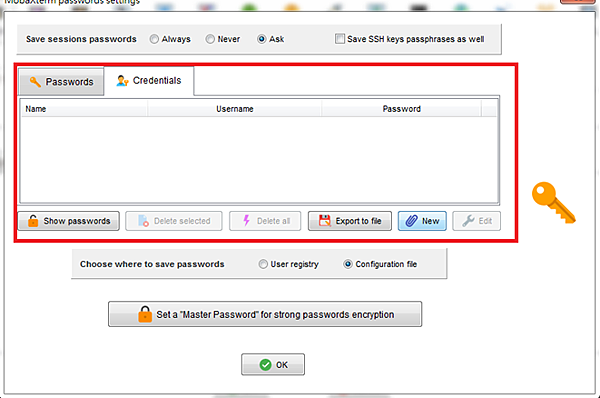This screenshot has height=398, width=600.
Task: Select the Never radio option
Action: (210, 39)
